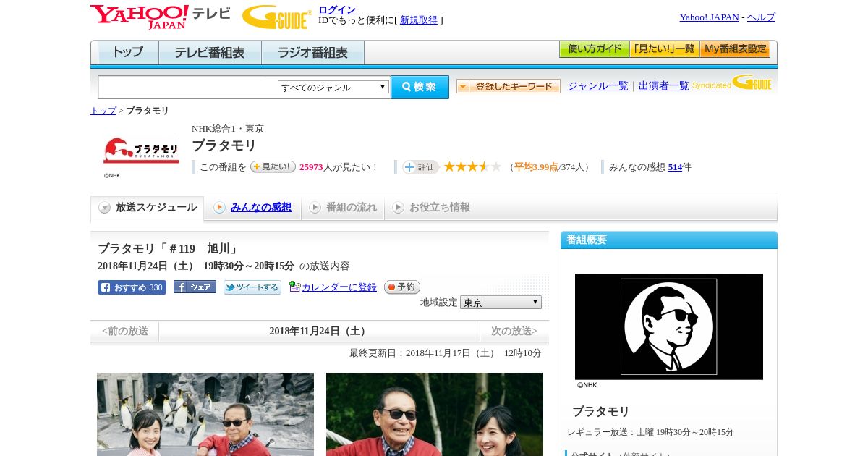The width and height of the screenshot is (868, 456).
Task: Open the 514 reviews count link
Action: [x=675, y=167]
